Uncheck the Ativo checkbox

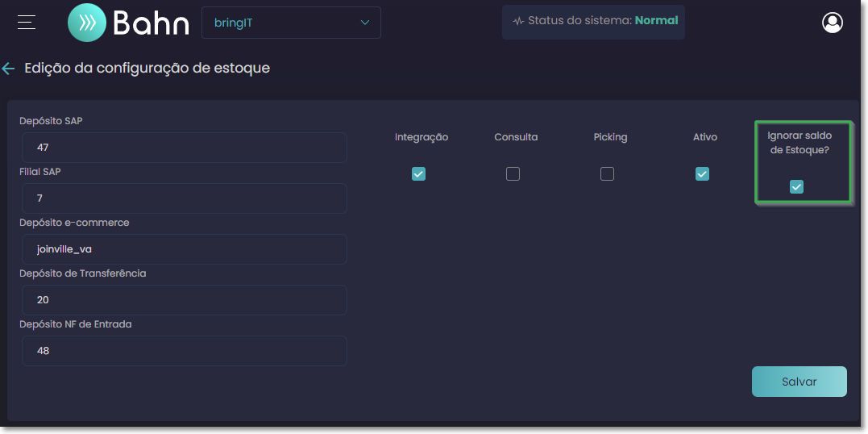(702, 174)
